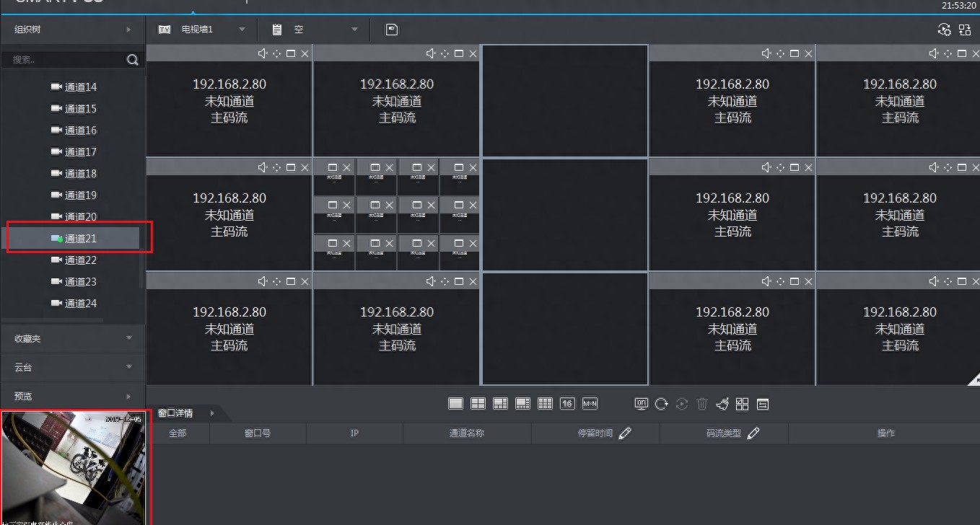The height and width of the screenshot is (525, 980).
Task: Select 通道18 in the device tree
Action: tap(80, 174)
